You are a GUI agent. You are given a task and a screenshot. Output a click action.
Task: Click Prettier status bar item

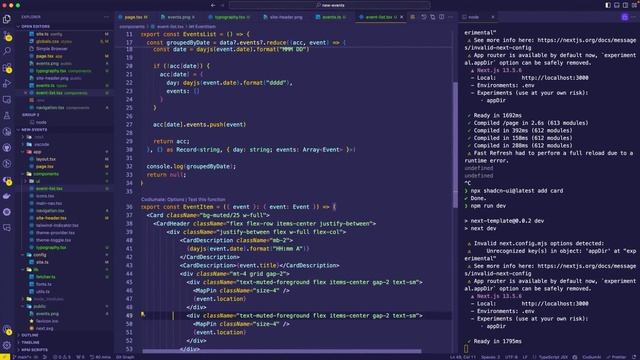point(616,357)
